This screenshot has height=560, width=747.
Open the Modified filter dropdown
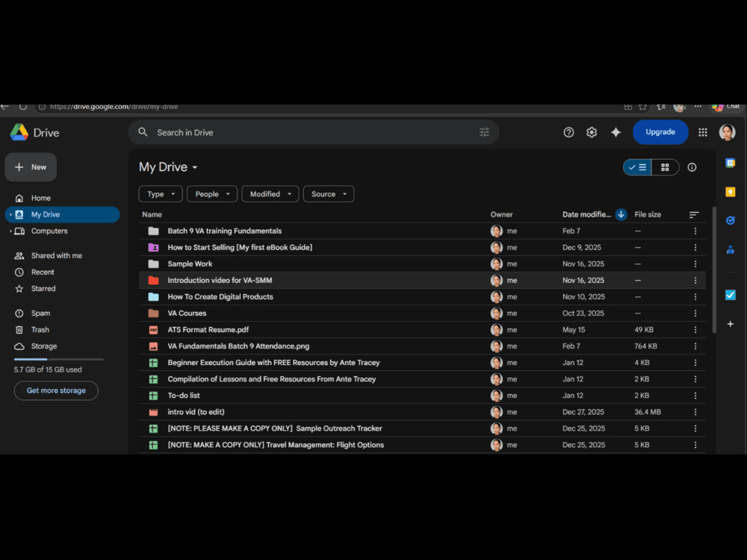[x=270, y=194]
